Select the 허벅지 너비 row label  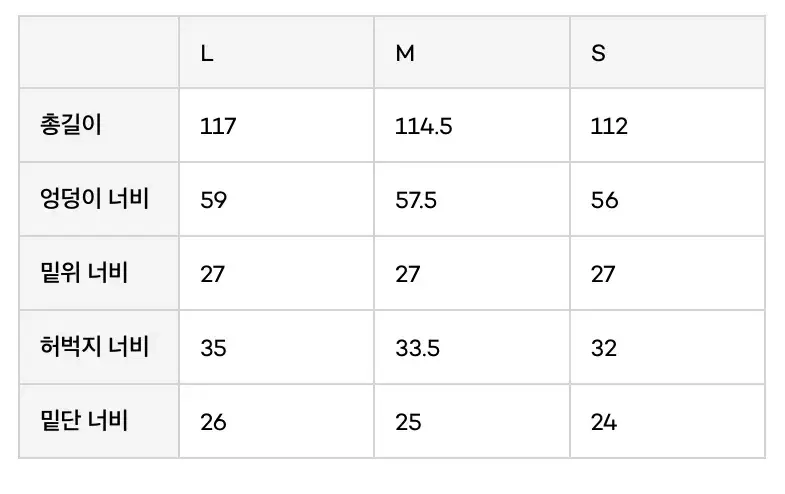coord(90,347)
